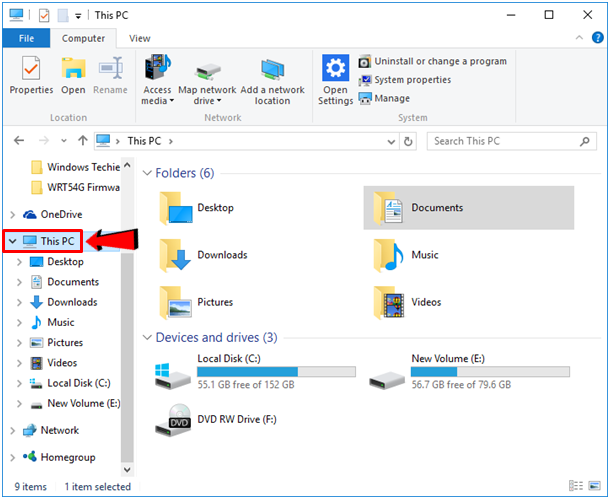Image resolution: width=609 pixels, height=498 pixels.
Task: Click the Forward navigation arrow
Action: 44,141
